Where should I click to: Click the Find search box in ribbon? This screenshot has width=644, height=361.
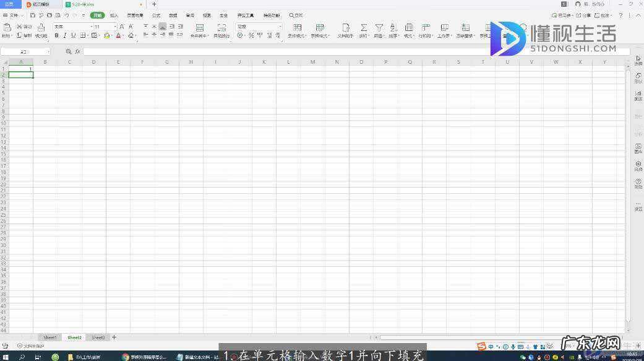296,15
